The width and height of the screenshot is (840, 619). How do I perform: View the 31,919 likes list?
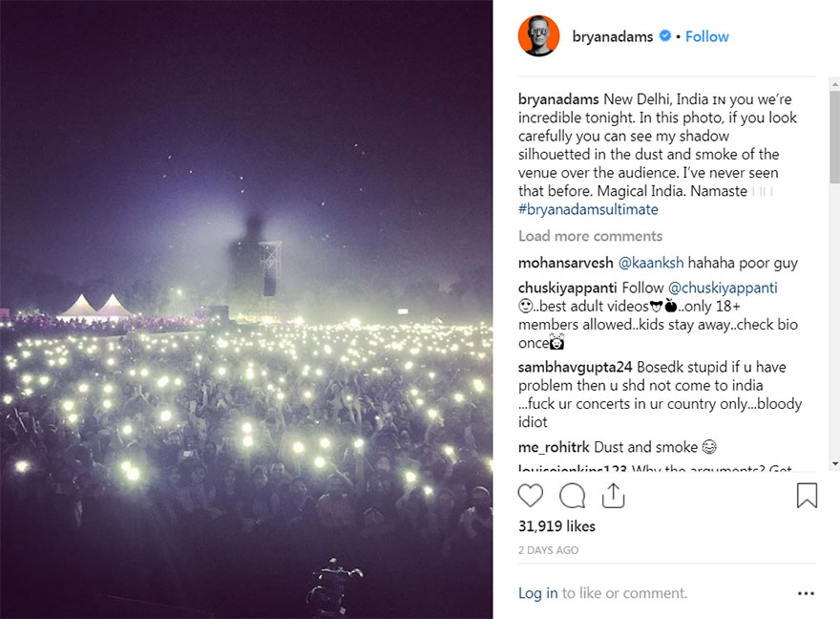coord(556,526)
